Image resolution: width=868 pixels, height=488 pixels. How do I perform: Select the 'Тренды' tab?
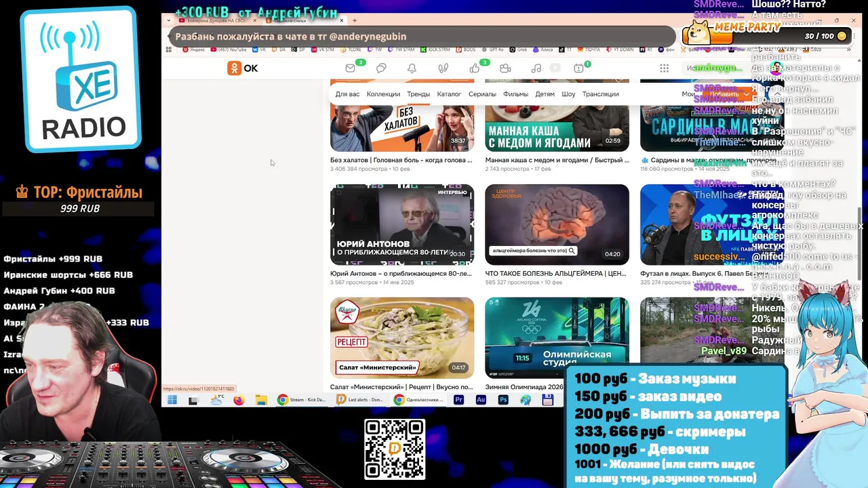tap(418, 94)
